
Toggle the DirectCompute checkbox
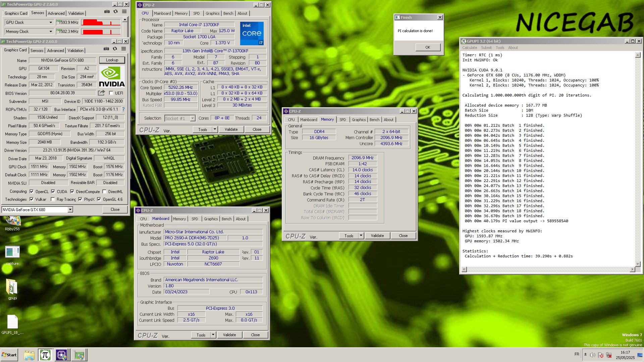pyautogui.click(x=72, y=192)
